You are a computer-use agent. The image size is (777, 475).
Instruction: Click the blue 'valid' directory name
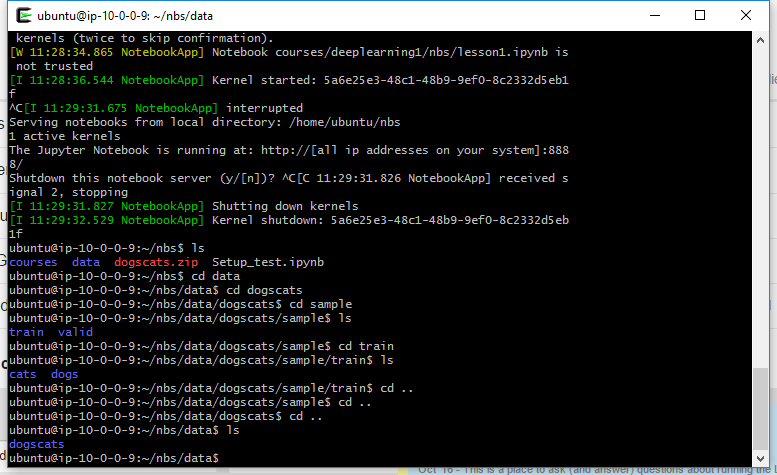tap(75, 332)
